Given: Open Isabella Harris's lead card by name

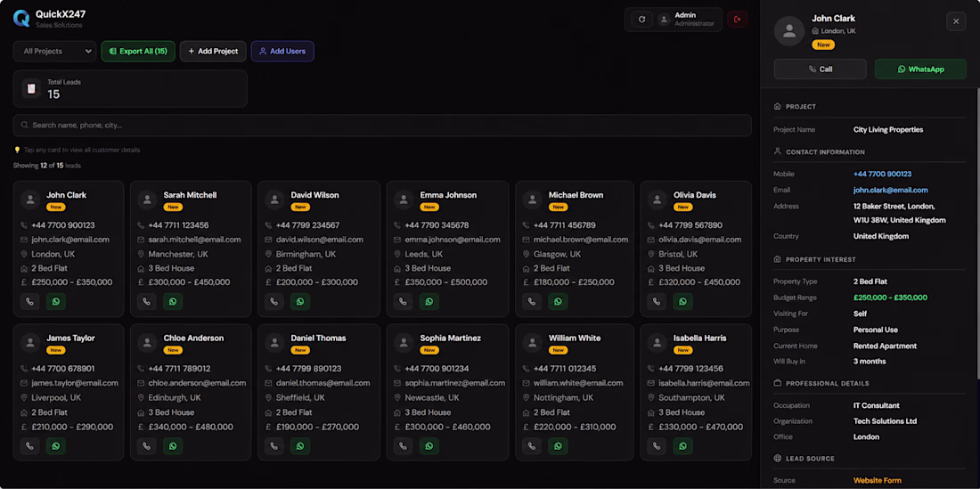Looking at the screenshot, I should click(x=700, y=338).
